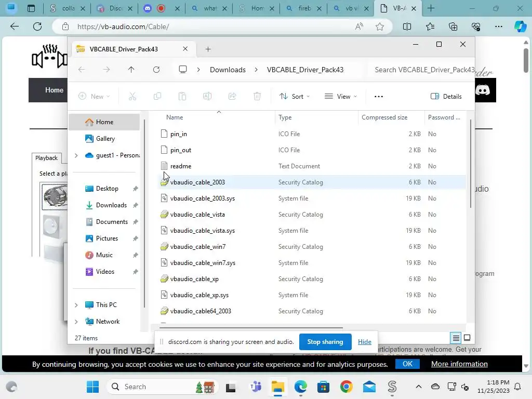Click the Rename icon in Explorer toolbar
The image size is (532, 399).
(207, 96)
